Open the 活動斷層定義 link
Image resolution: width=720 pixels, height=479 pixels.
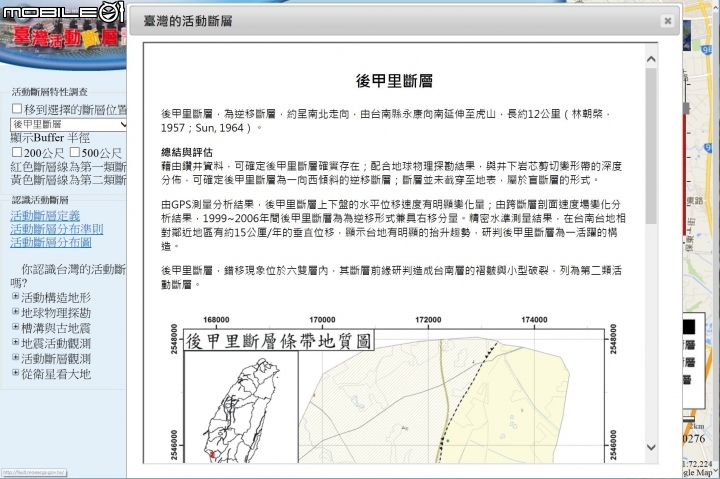tap(45, 215)
